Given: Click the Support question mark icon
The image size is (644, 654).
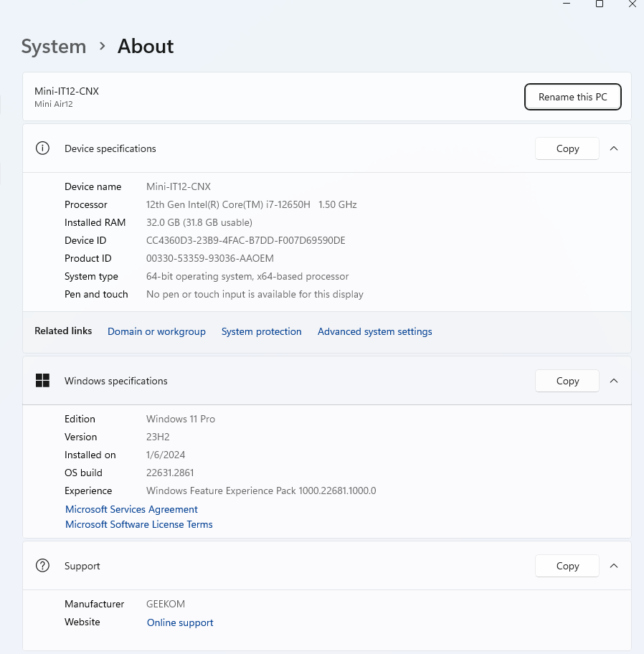Looking at the screenshot, I should [42, 566].
